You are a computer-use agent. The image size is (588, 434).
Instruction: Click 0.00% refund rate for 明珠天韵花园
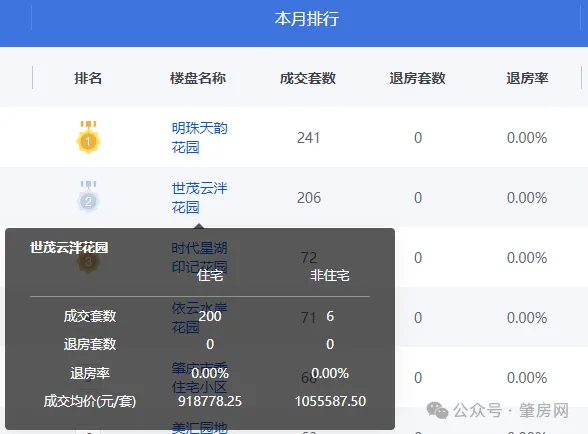(x=527, y=138)
